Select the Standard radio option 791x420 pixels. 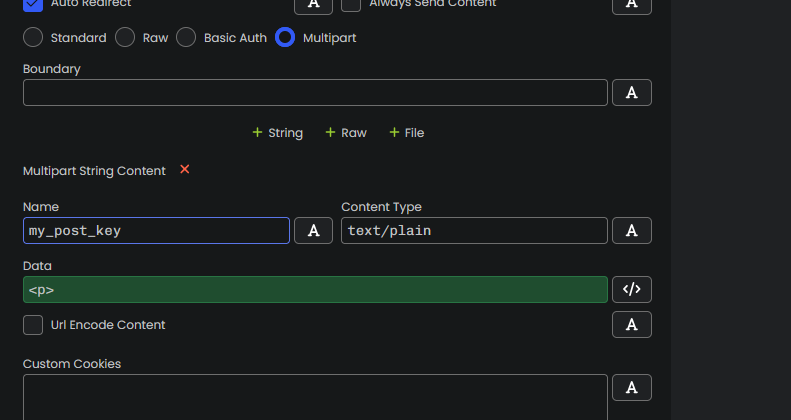(33, 37)
